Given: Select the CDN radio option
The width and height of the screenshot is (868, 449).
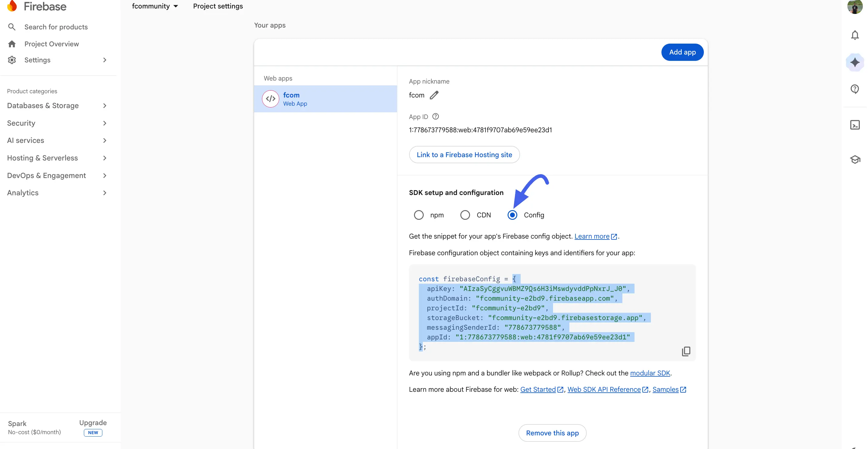Looking at the screenshot, I should pyautogui.click(x=465, y=215).
